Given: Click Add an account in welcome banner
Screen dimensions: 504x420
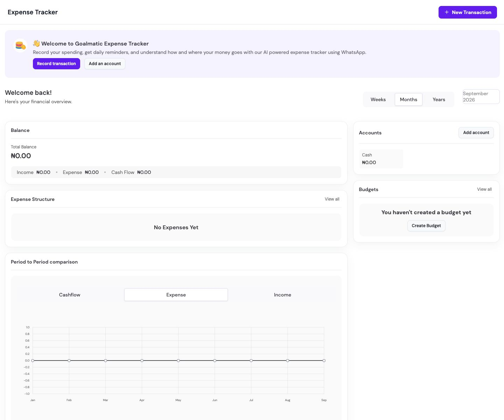Looking at the screenshot, I should [105, 64].
